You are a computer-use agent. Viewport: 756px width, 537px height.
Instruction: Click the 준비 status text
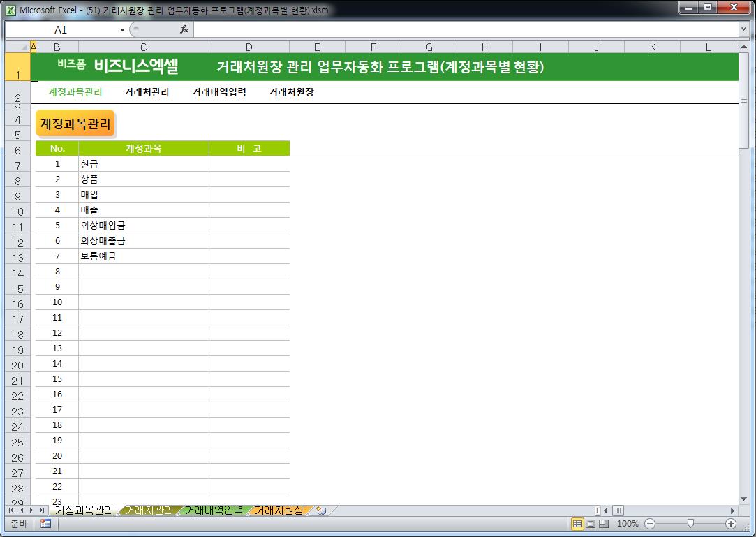point(18,524)
